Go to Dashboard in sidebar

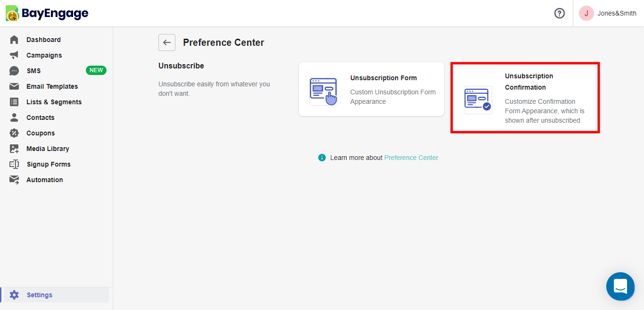coord(43,40)
